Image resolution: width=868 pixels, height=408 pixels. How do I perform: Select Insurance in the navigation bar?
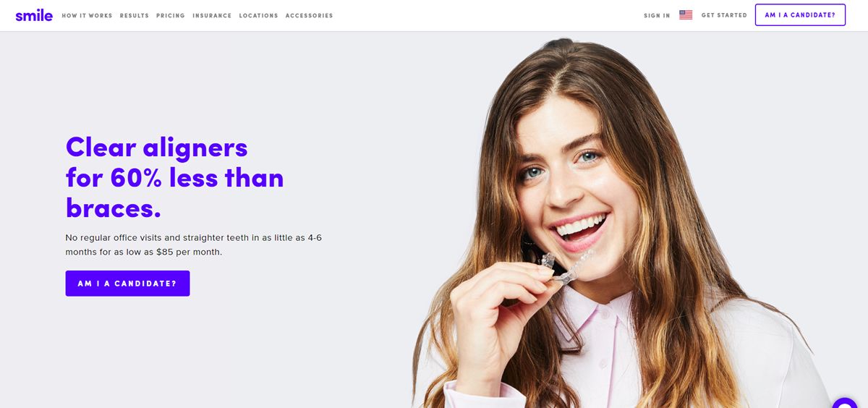pyautogui.click(x=212, y=16)
